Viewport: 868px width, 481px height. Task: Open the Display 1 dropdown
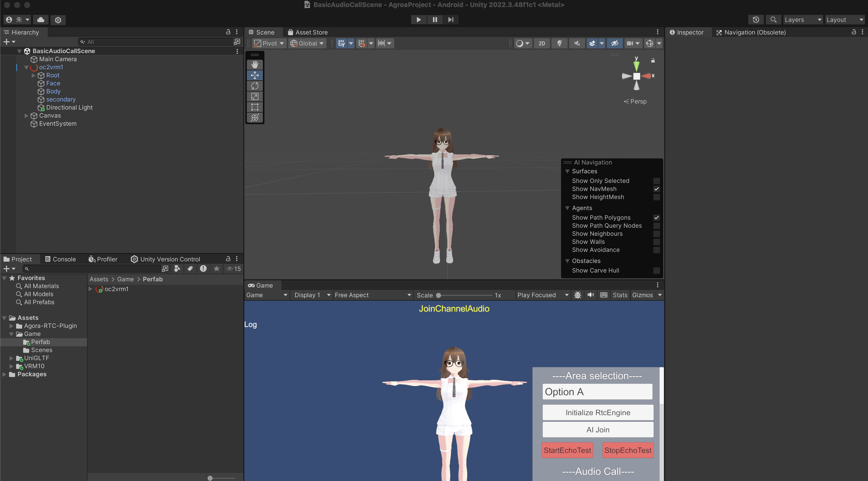pyautogui.click(x=312, y=295)
